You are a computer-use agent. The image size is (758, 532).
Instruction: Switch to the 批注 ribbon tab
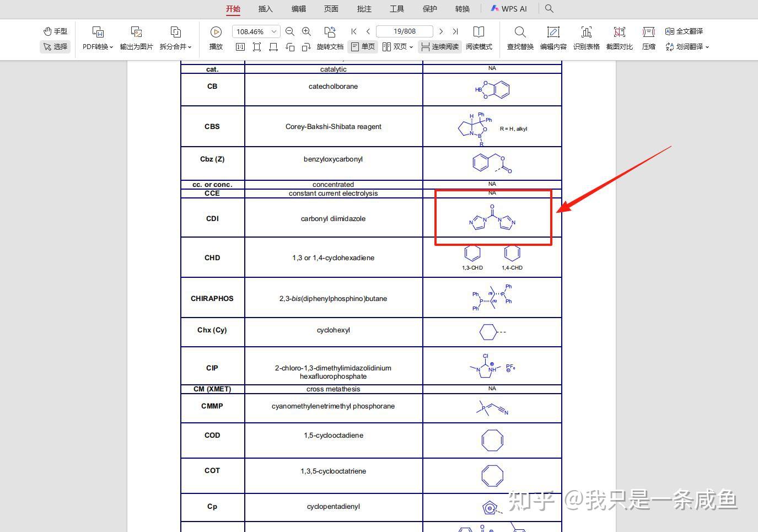[x=364, y=8]
